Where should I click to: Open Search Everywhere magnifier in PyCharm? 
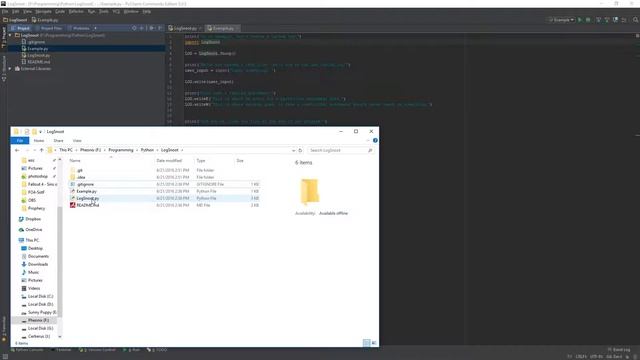point(636,20)
